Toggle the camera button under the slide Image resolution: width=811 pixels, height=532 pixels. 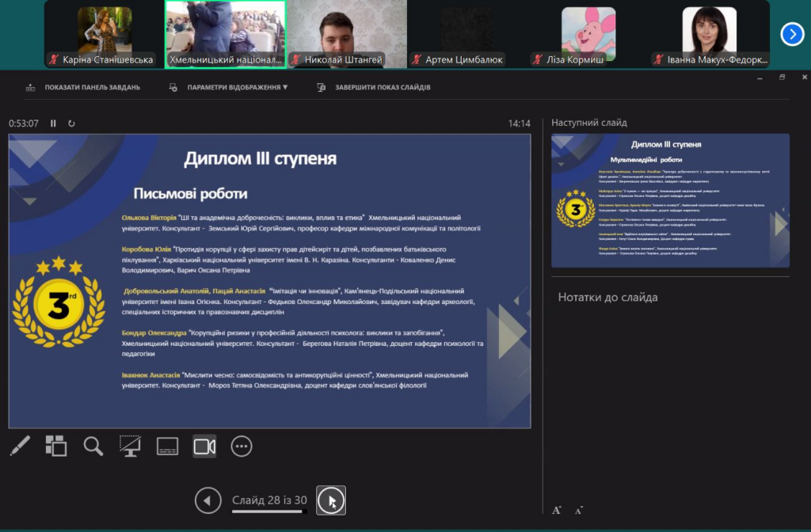pos(204,446)
